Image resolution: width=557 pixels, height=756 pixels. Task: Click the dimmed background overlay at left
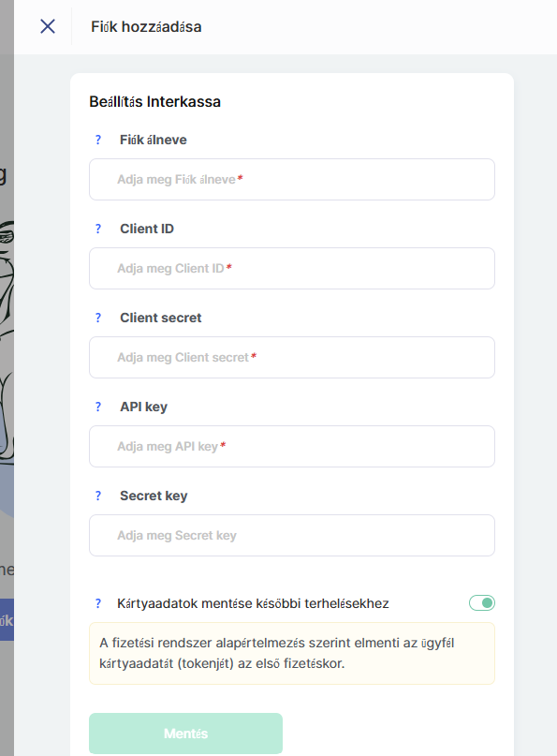pos(7,337)
